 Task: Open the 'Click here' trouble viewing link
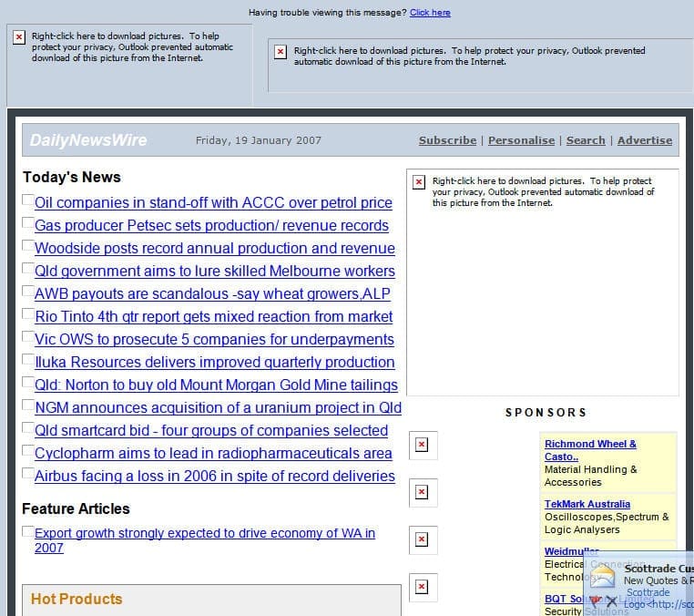430,13
